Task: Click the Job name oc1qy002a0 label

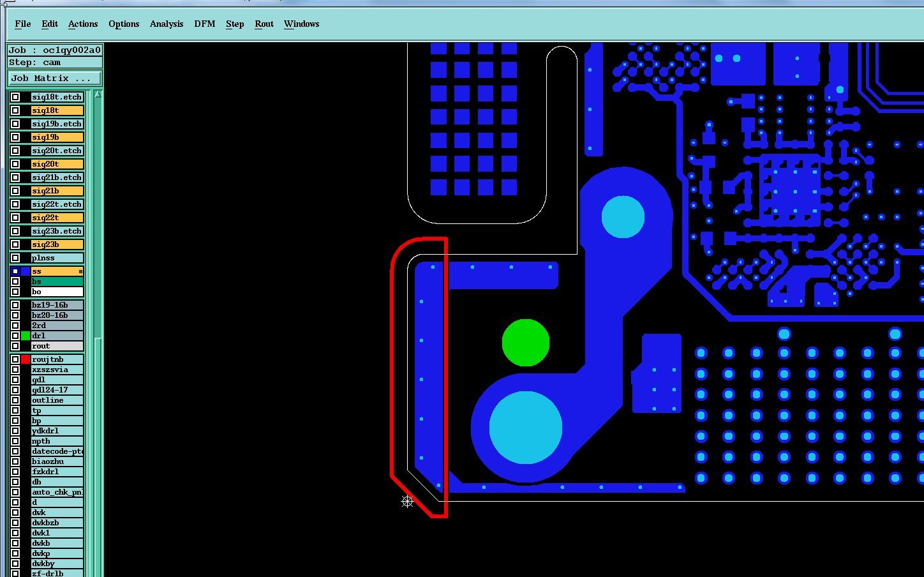Action: tap(55, 50)
